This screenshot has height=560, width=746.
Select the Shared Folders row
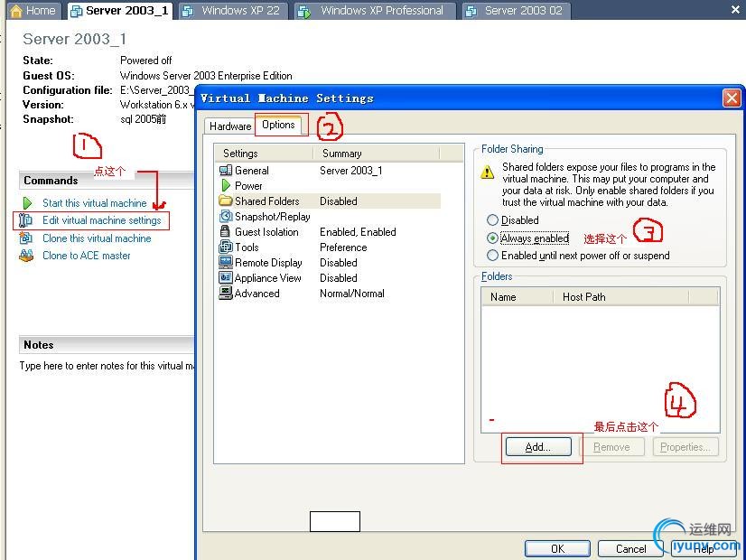(330, 201)
